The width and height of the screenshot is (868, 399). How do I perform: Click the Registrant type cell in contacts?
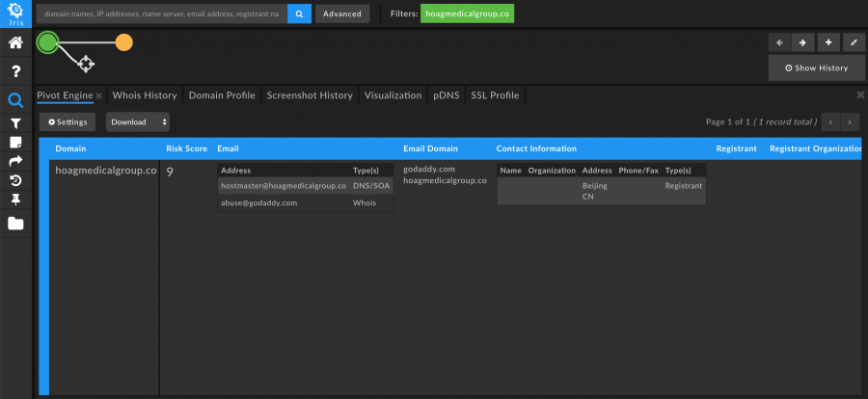[684, 186]
